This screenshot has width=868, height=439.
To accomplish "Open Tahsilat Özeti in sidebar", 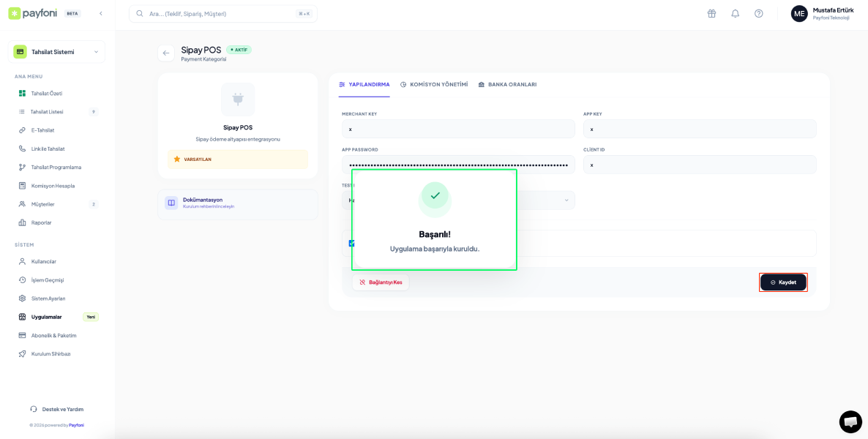I will tap(46, 94).
